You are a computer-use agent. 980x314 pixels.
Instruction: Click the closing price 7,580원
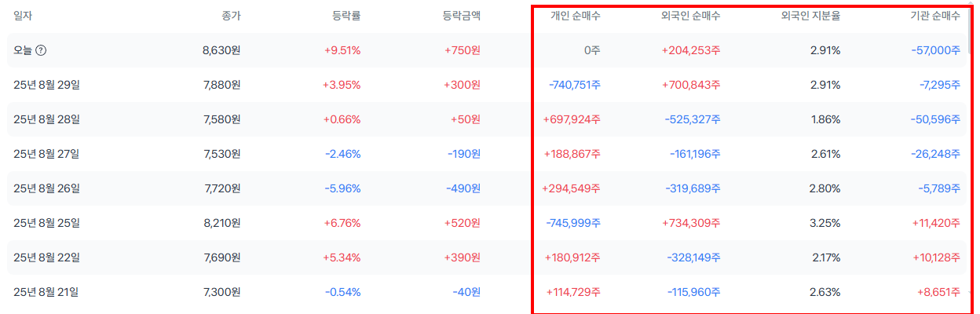221,119
